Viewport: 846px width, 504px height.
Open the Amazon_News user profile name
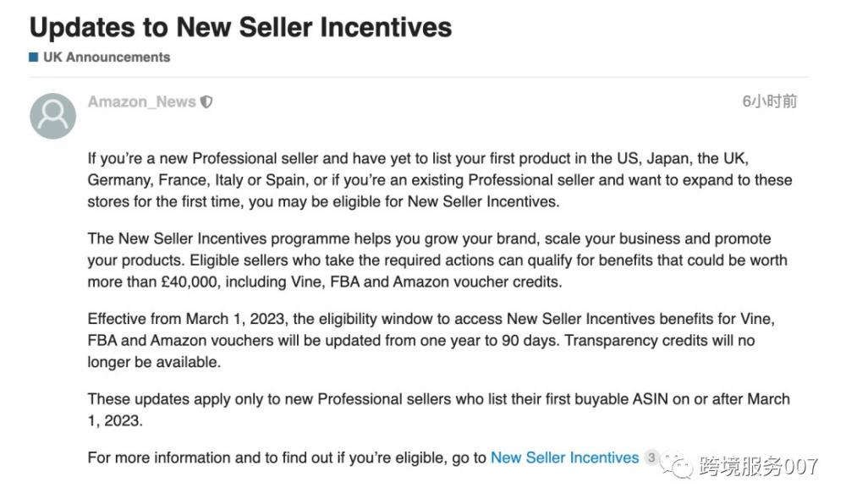point(141,102)
